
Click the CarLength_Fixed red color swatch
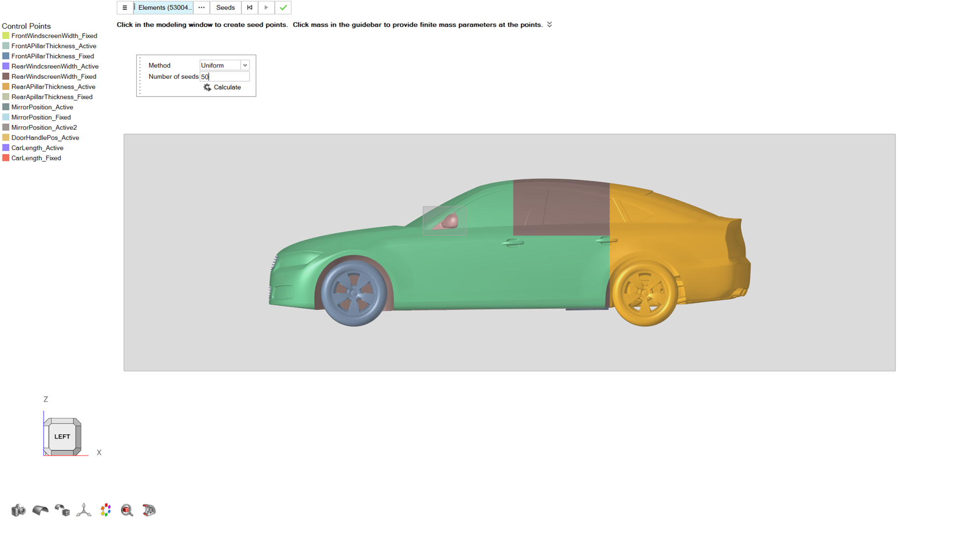point(6,158)
